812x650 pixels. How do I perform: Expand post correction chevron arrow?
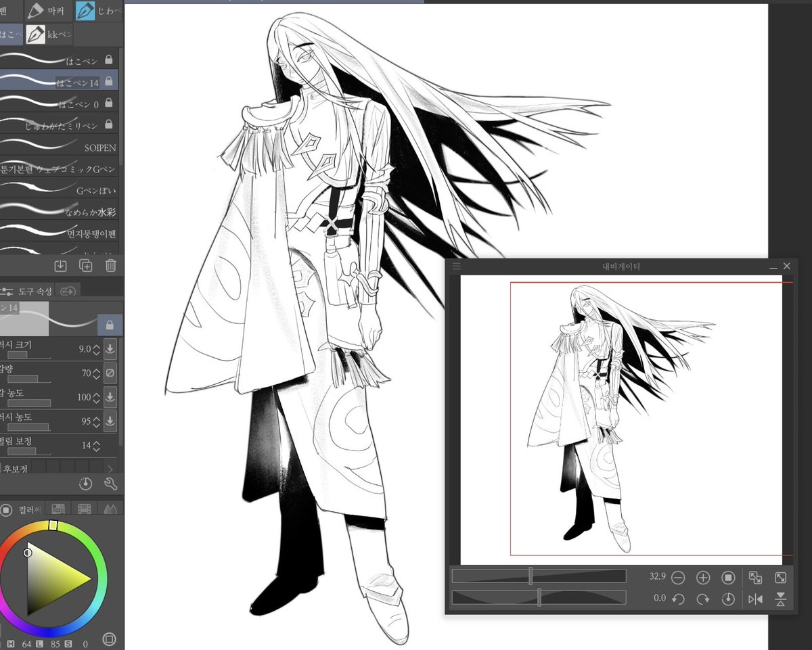(x=111, y=468)
